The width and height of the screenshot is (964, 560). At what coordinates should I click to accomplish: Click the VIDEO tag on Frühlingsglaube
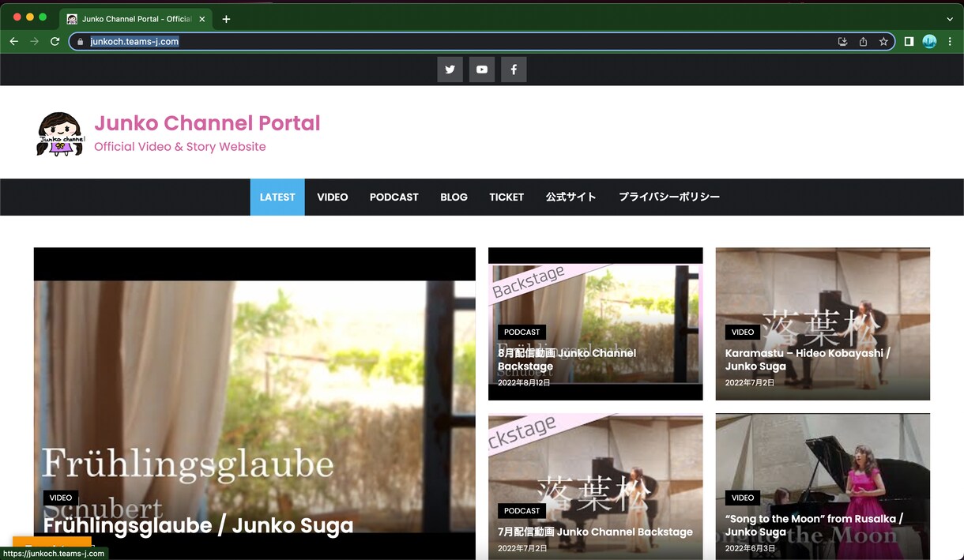coord(61,498)
